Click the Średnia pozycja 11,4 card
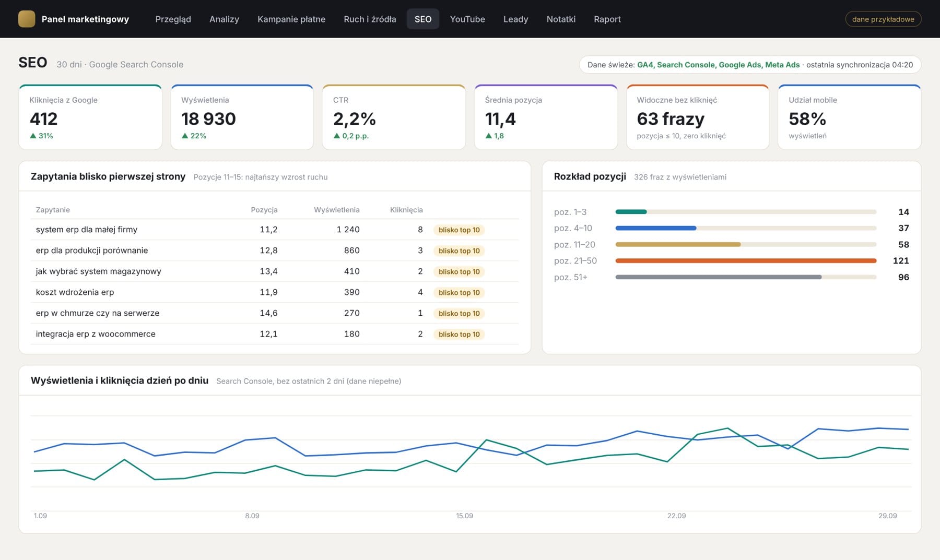The image size is (940, 560). [546, 117]
